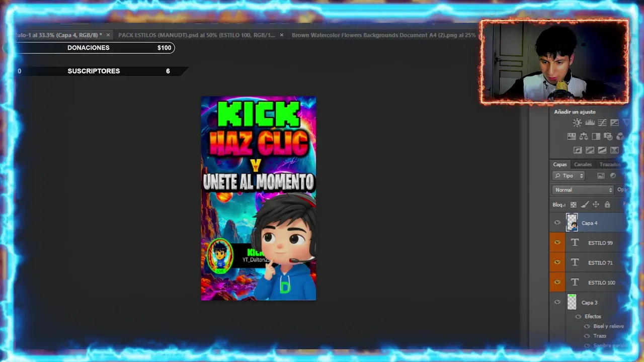Switch to the Trazados tab
This screenshot has width=644, height=362.
610,164
